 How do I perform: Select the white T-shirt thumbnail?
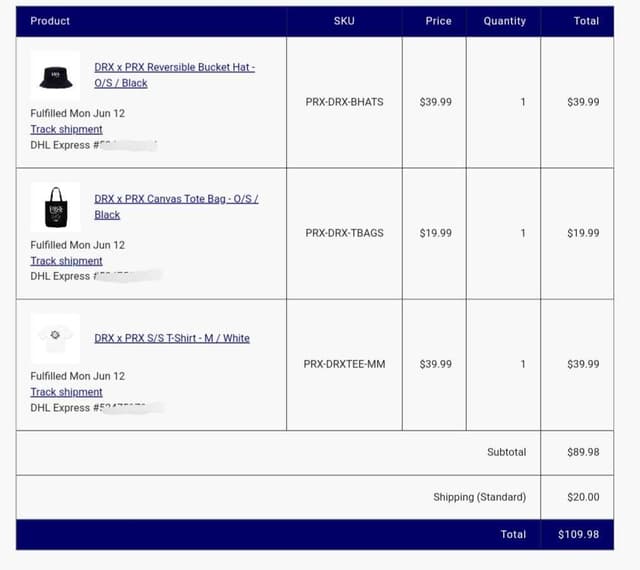tap(55, 337)
